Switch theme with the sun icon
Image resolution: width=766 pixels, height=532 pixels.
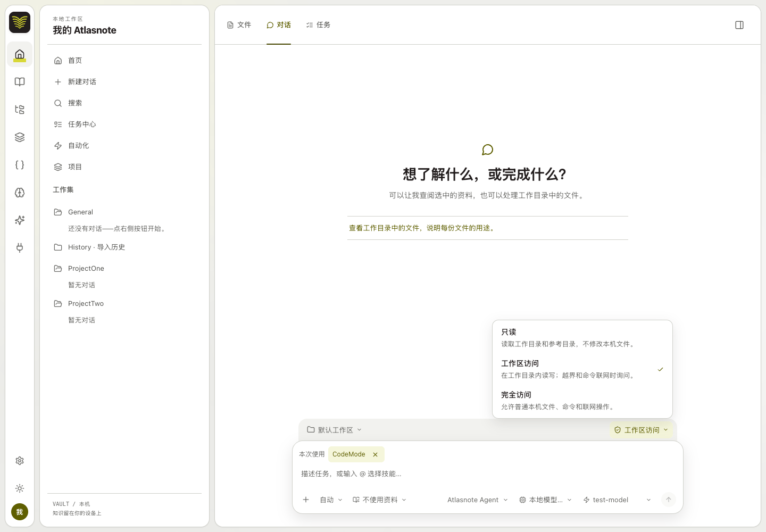(x=20, y=488)
